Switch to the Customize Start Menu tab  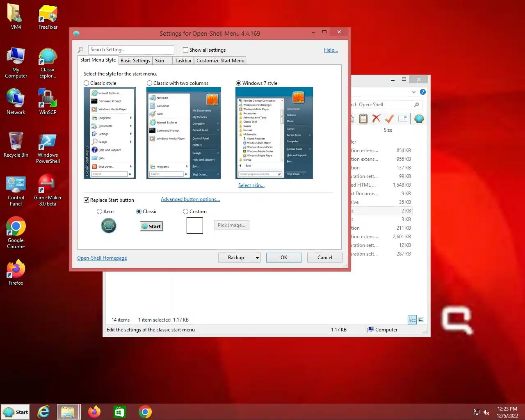[x=220, y=61]
